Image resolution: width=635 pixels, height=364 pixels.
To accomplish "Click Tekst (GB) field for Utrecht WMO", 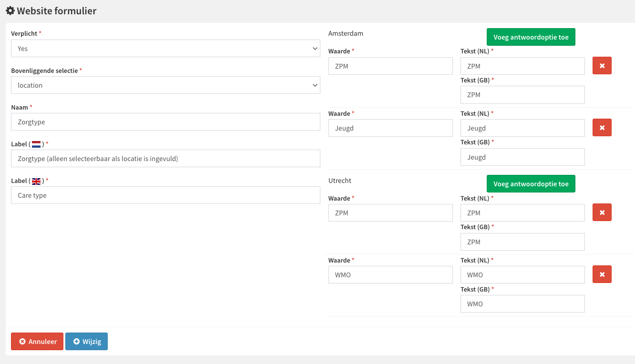I will click(522, 304).
